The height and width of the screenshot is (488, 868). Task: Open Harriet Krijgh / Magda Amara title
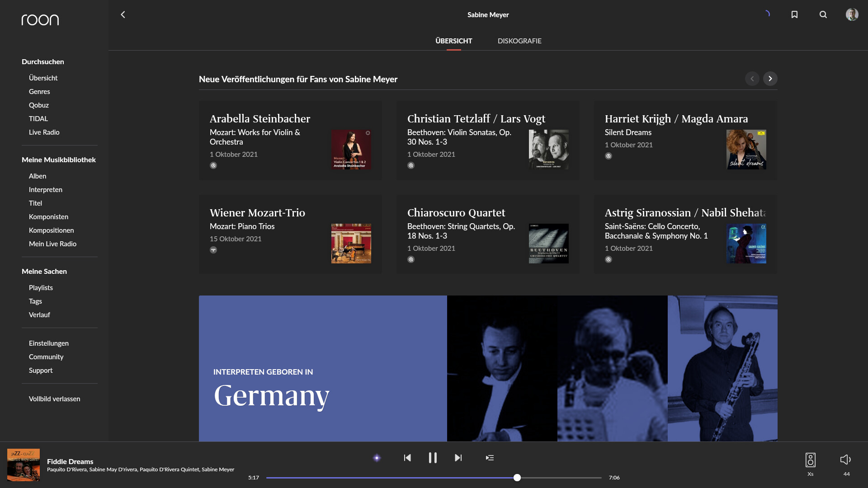[x=676, y=118]
